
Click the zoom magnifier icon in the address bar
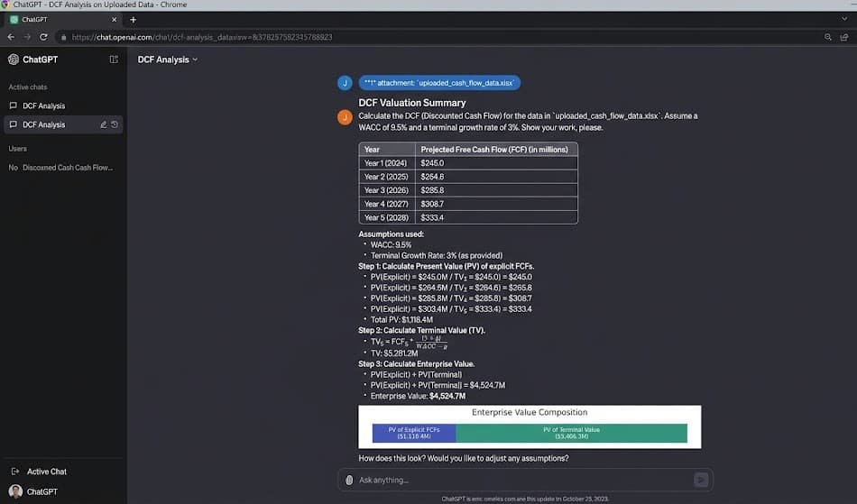pos(828,37)
